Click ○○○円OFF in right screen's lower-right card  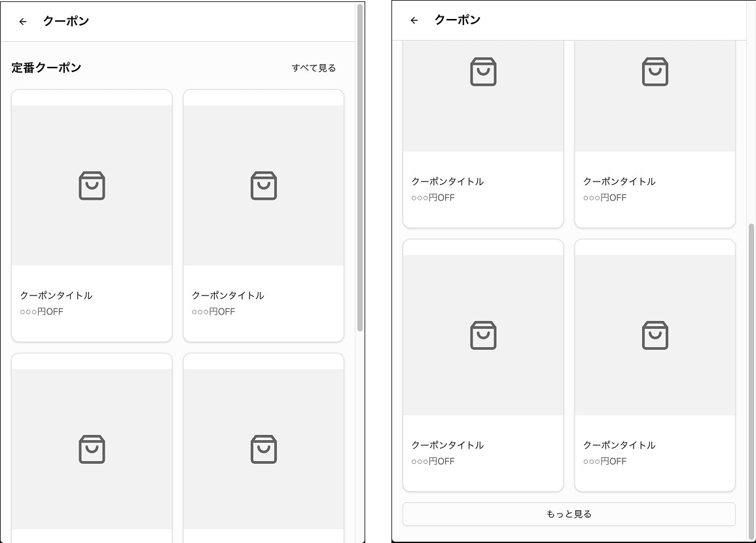pyautogui.click(x=605, y=461)
